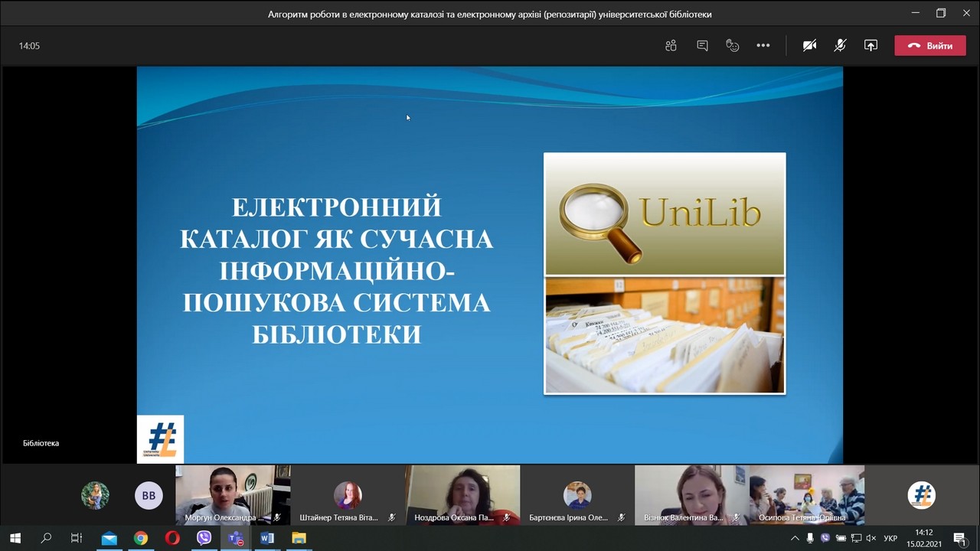
Task: Select the BB initials participant avatar
Action: tap(149, 495)
